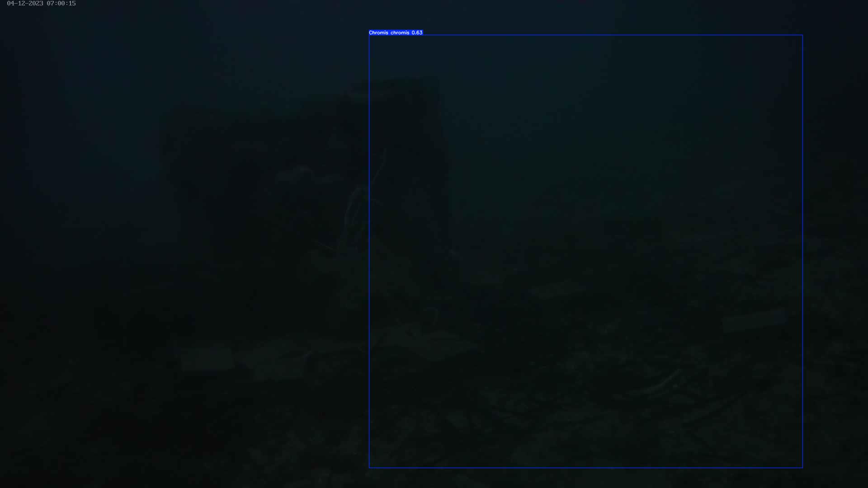
Task: Click the bounding box bottom-left corner
Action: pyautogui.click(x=369, y=468)
